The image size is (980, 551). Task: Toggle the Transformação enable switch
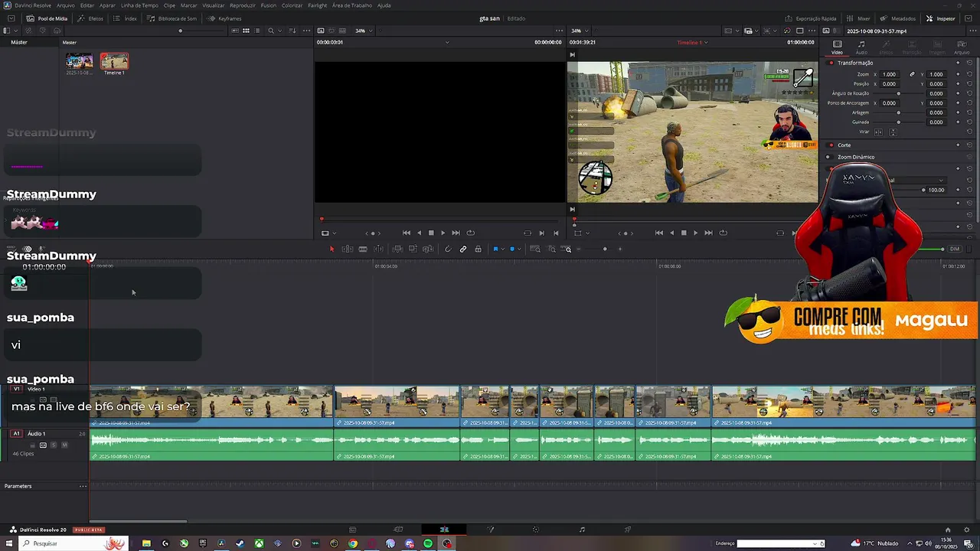[831, 63]
